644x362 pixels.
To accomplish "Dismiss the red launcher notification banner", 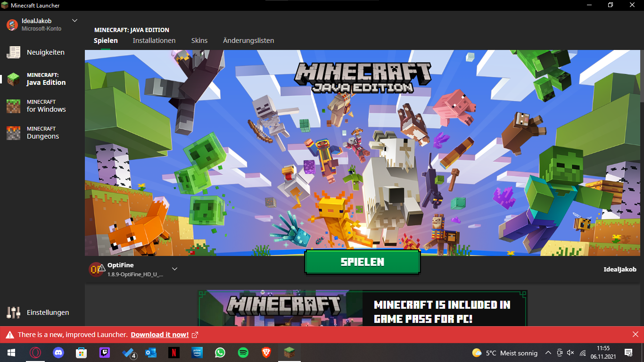I will pyautogui.click(x=635, y=334).
